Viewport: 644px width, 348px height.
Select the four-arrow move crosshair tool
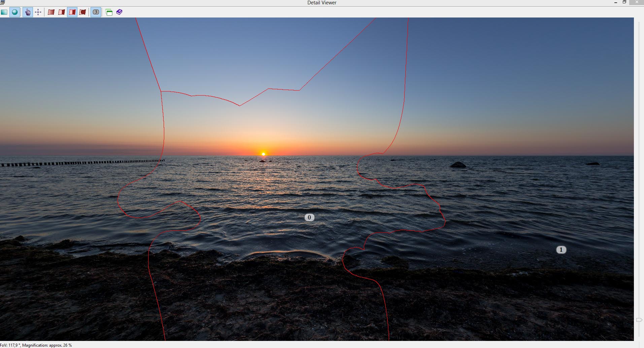[38, 12]
